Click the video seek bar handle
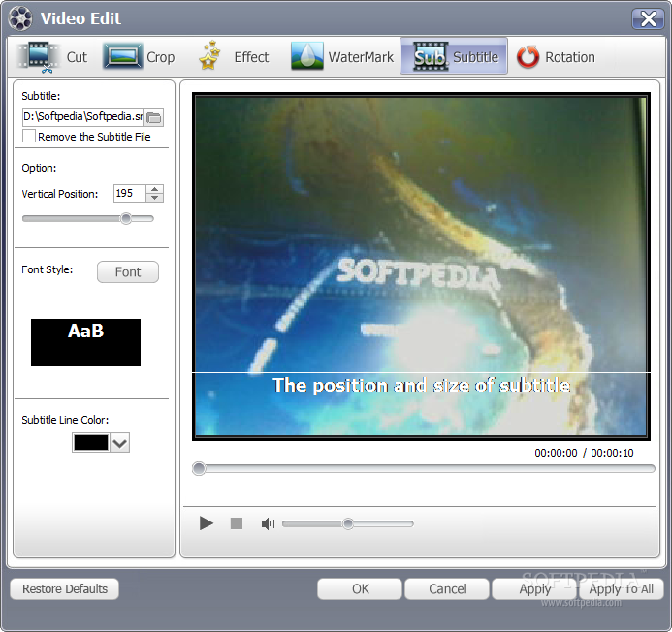672x632 pixels. coord(199,469)
